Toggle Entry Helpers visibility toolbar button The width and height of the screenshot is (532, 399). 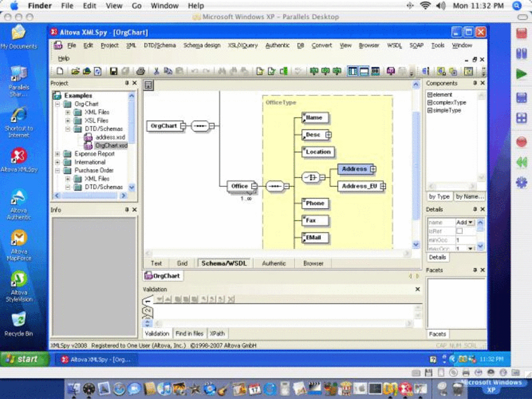click(375, 71)
